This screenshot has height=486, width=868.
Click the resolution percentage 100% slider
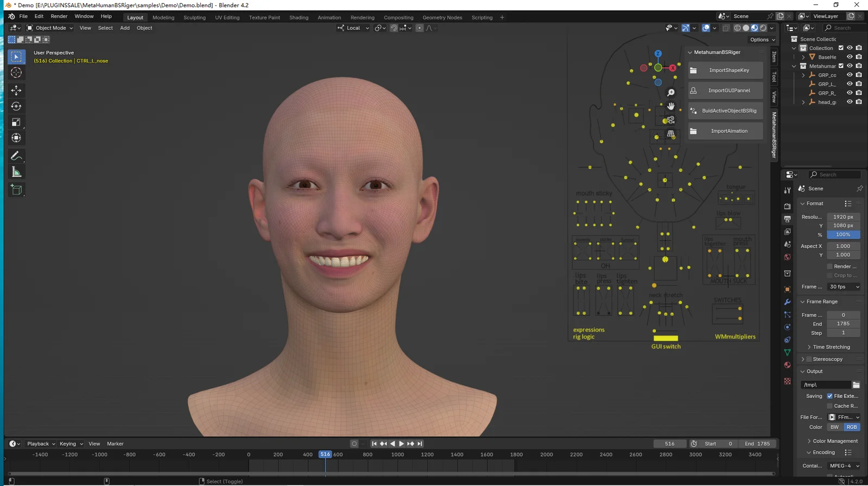click(843, 234)
